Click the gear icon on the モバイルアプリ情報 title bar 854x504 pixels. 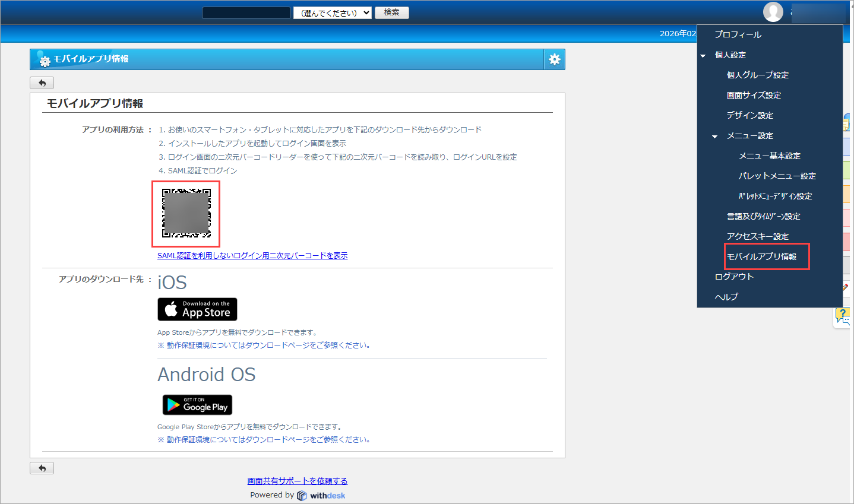point(553,59)
